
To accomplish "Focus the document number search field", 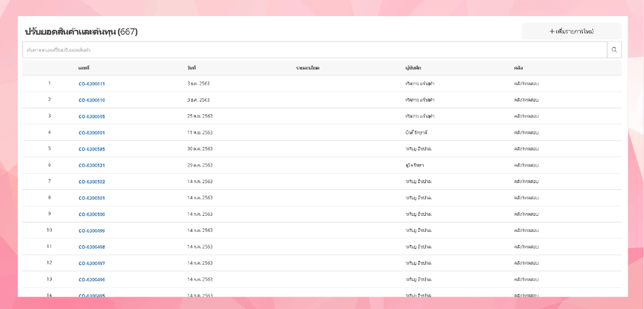I will click(x=314, y=50).
